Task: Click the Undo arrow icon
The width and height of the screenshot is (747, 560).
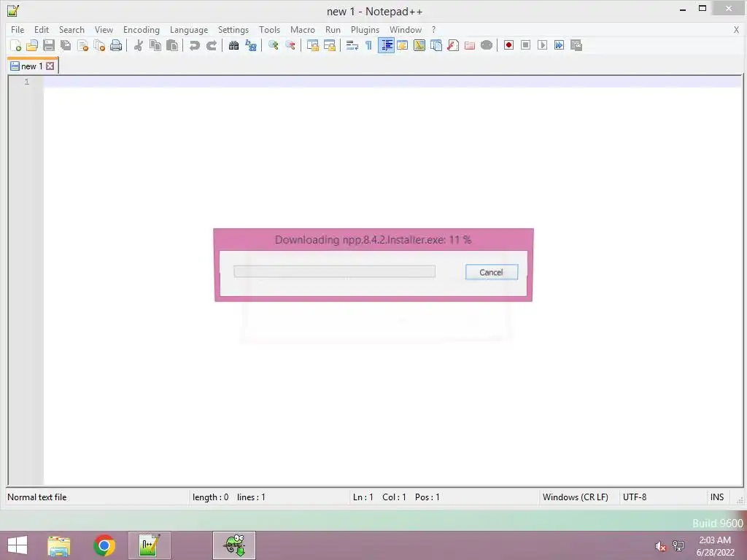Action: [194, 45]
